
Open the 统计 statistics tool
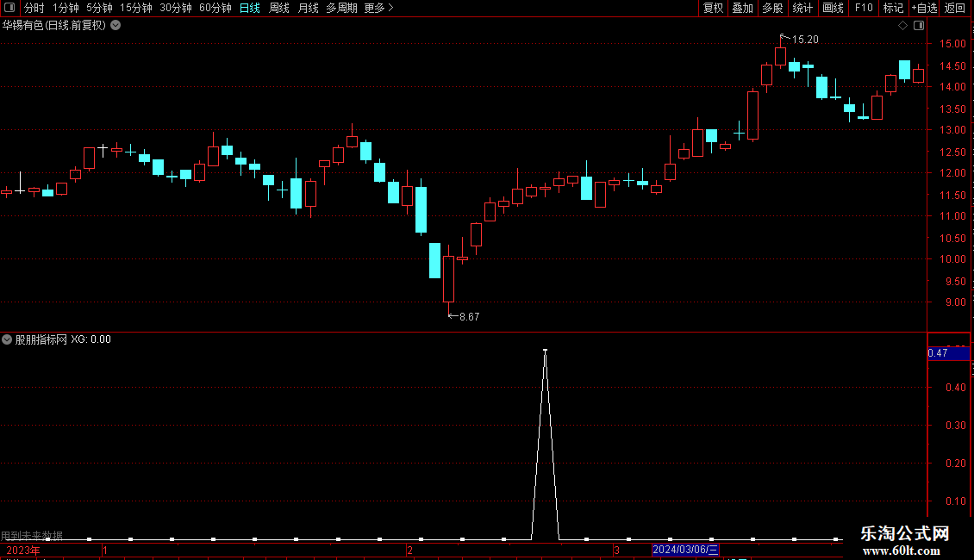pos(802,8)
